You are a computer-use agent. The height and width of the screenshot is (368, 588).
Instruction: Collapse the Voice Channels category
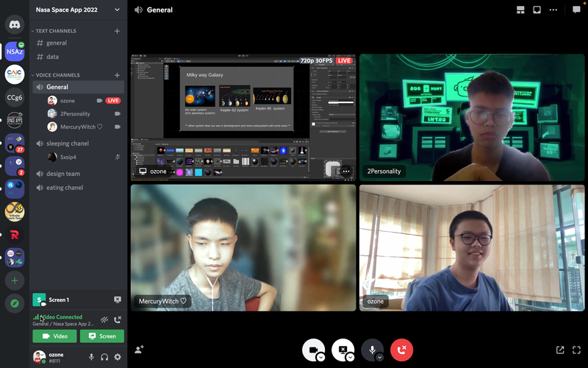pos(57,75)
